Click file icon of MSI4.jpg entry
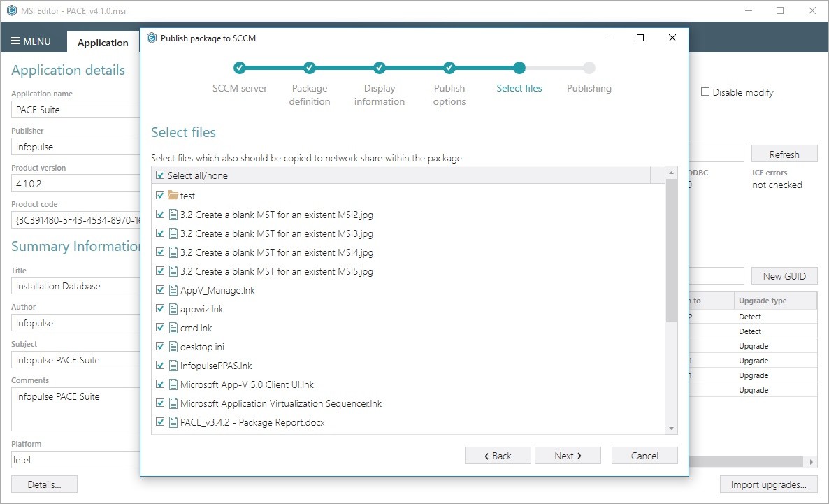Viewport: 829px width, 504px height. click(173, 252)
